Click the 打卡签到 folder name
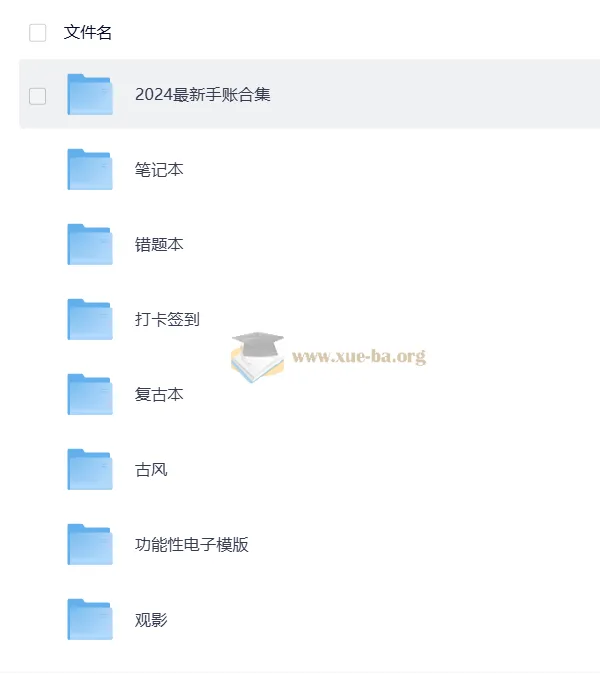This screenshot has height=674, width=600. [x=167, y=319]
